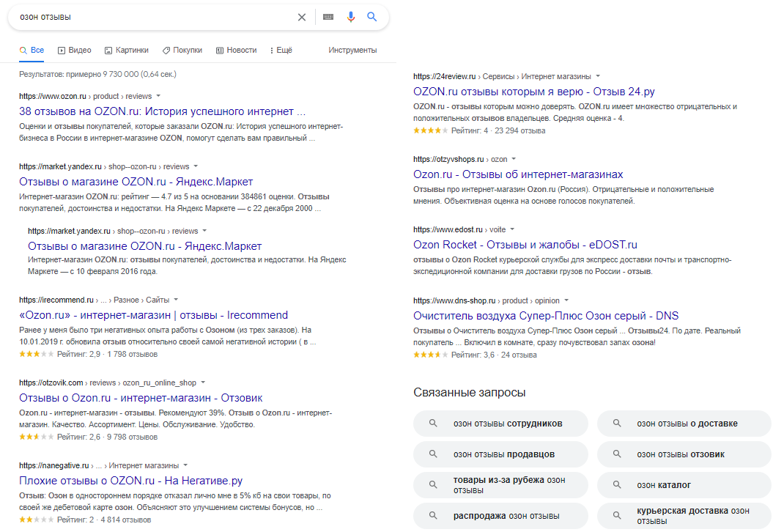Viewport: 773px width, 532px height.
Task: Open the on-screen keyboard icon
Action: [328, 17]
